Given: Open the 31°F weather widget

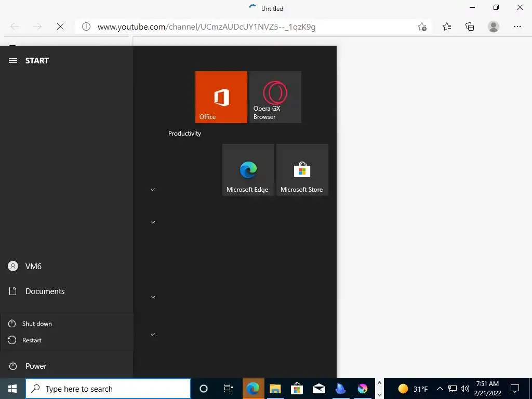Looking at the screenshot, I should point(413,389).
